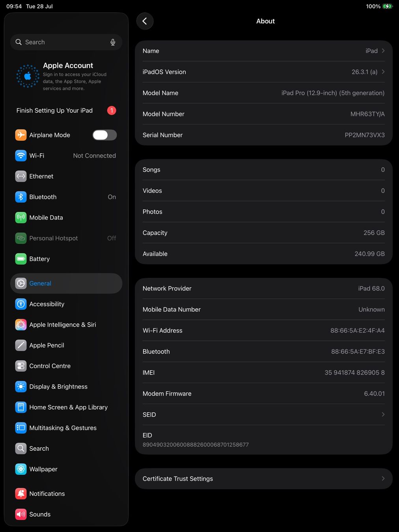Open the Wallpaper flower icon
The width and height of the screenshot is (399, 532).
click(x=21, y=469)
